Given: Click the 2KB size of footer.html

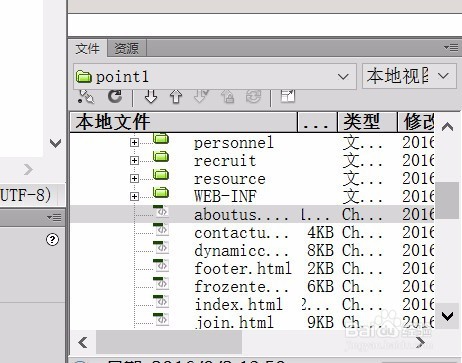Looking at the screenshot, I should pos(320,269).
